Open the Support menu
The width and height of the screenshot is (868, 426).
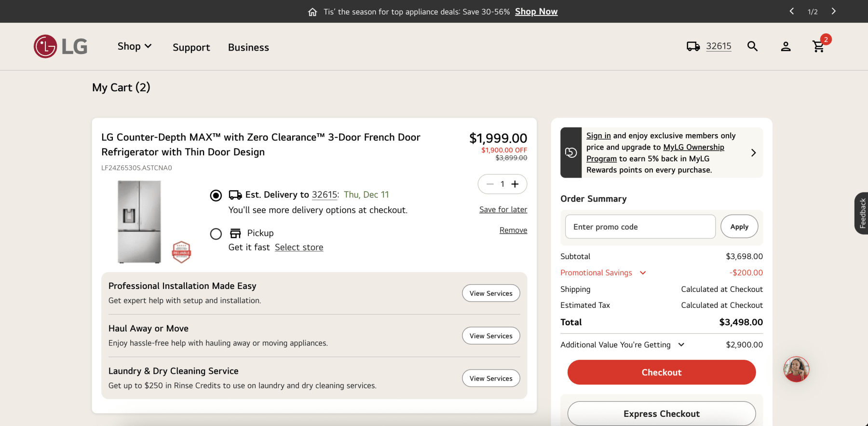[x=191, y=47]
